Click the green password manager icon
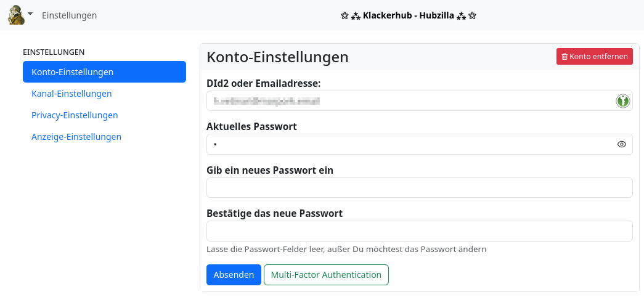 623,101
